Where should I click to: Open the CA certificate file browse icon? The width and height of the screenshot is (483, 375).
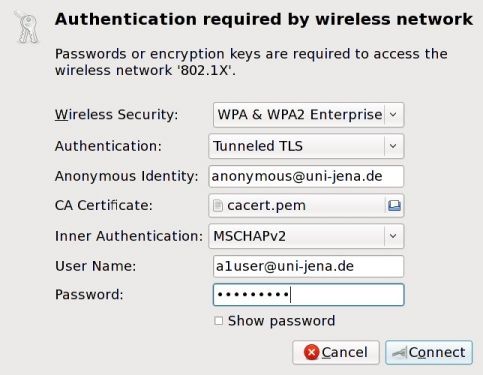394,205
